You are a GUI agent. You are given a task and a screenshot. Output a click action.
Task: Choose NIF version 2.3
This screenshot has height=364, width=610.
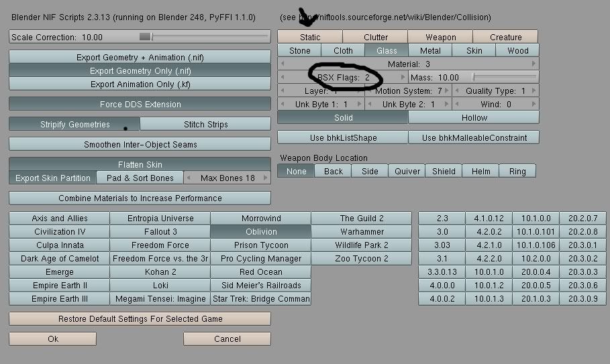point(442,219)
